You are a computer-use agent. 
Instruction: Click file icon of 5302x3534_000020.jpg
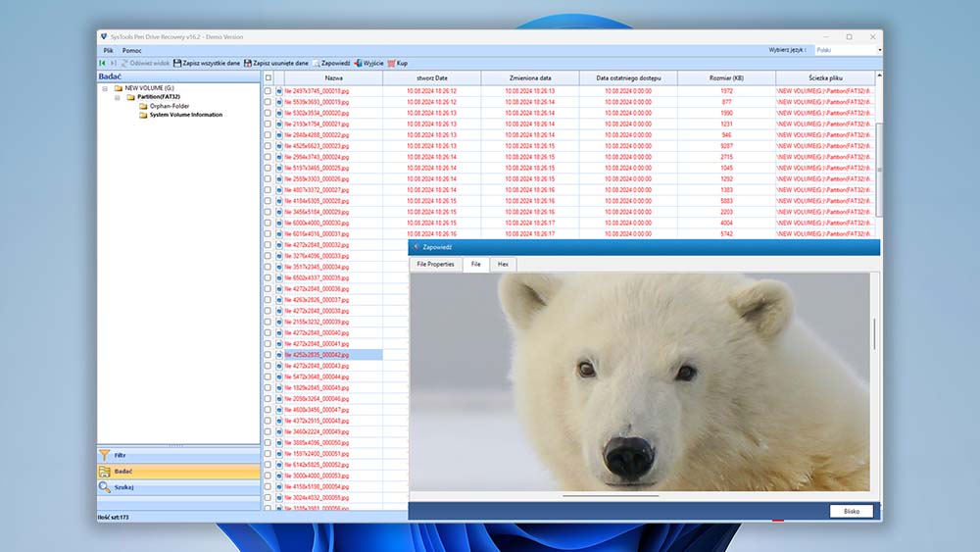(x=279, y=113)
